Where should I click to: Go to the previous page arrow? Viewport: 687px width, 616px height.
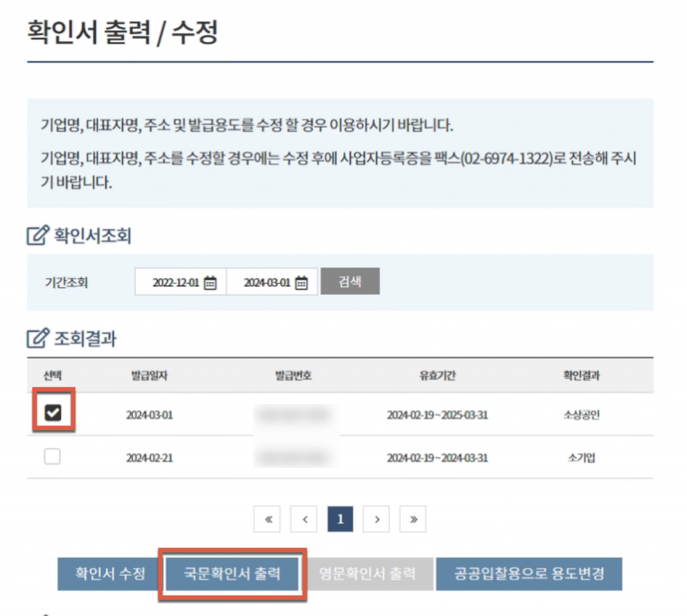click(304, 519)
